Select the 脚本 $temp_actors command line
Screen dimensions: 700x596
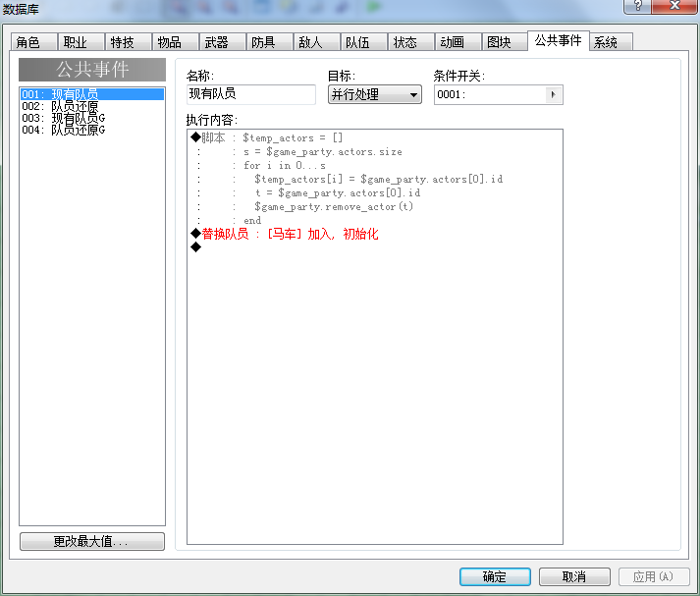[x=375, y=137]
